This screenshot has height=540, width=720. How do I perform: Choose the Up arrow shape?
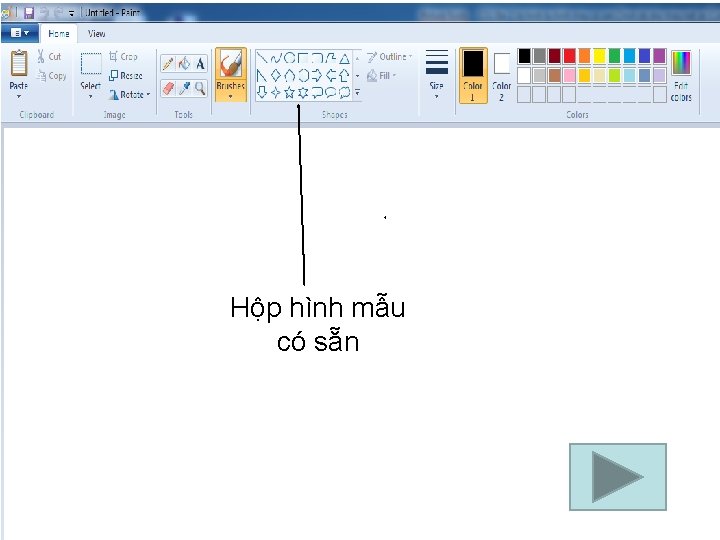344,75
